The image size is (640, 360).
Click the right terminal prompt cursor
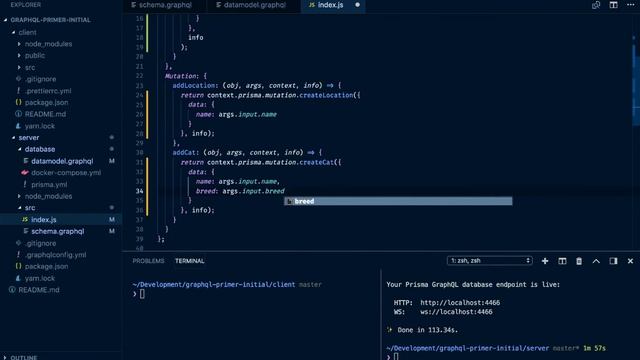(396, 357)
